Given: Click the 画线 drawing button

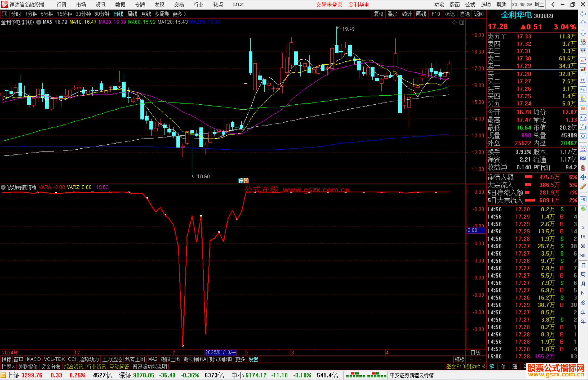Looking at the screenshot, I should click(x=421, y=14).
